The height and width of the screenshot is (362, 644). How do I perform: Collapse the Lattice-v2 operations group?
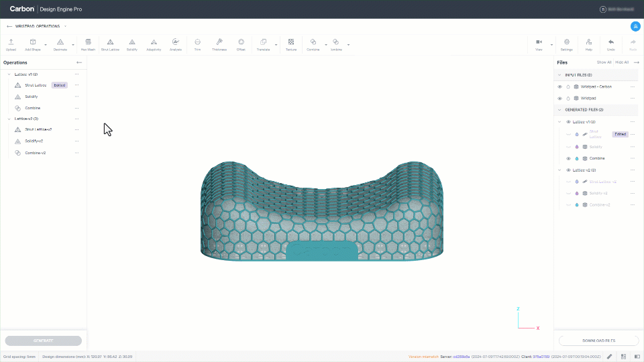coord(9,119)
